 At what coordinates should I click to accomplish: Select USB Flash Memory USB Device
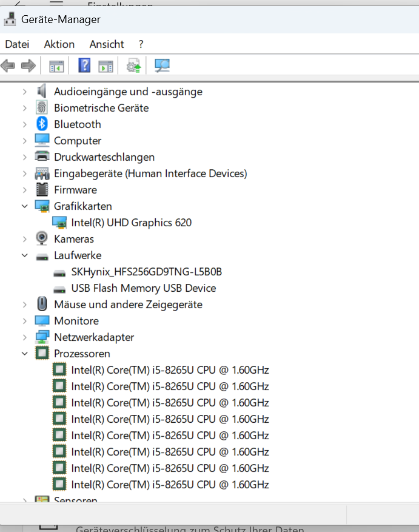pyautogui.click(x=144, y=288)
